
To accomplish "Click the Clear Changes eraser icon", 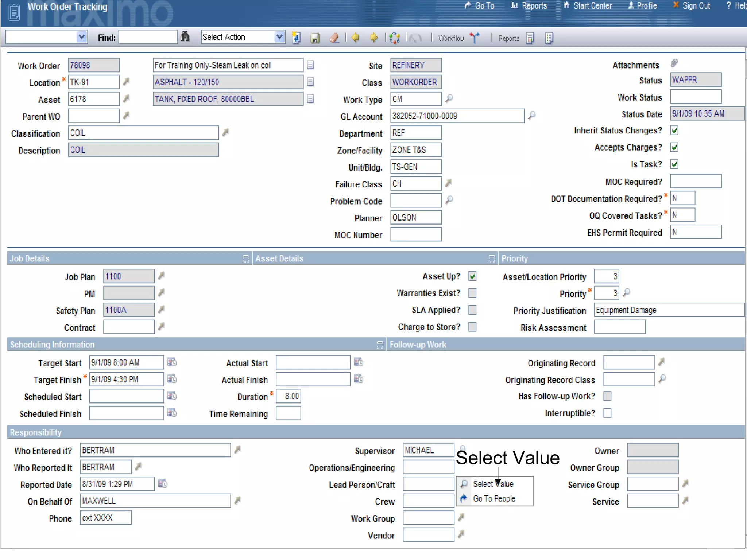I will tap(334, 38).
